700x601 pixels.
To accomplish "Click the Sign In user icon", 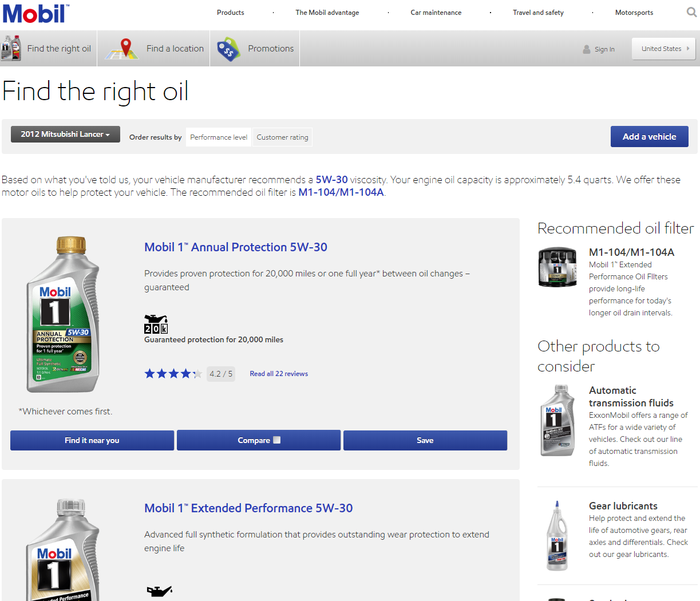I will (x=587, y=49).
